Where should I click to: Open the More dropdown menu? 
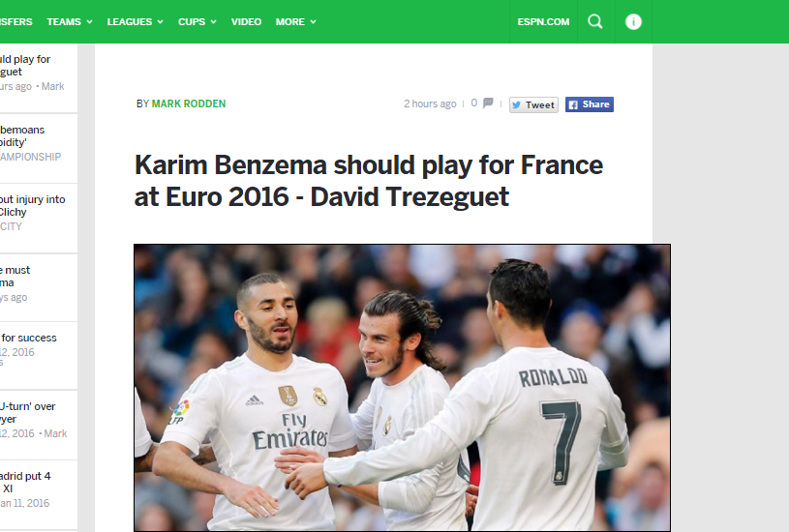pos(295,21)
